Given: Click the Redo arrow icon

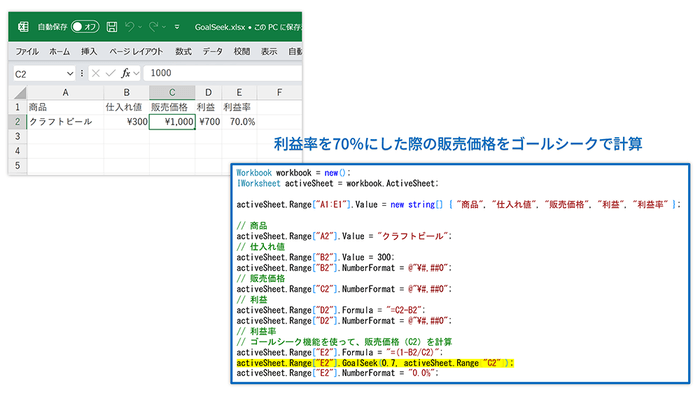Looking at the screenshot, I should (x=153, y=27).
